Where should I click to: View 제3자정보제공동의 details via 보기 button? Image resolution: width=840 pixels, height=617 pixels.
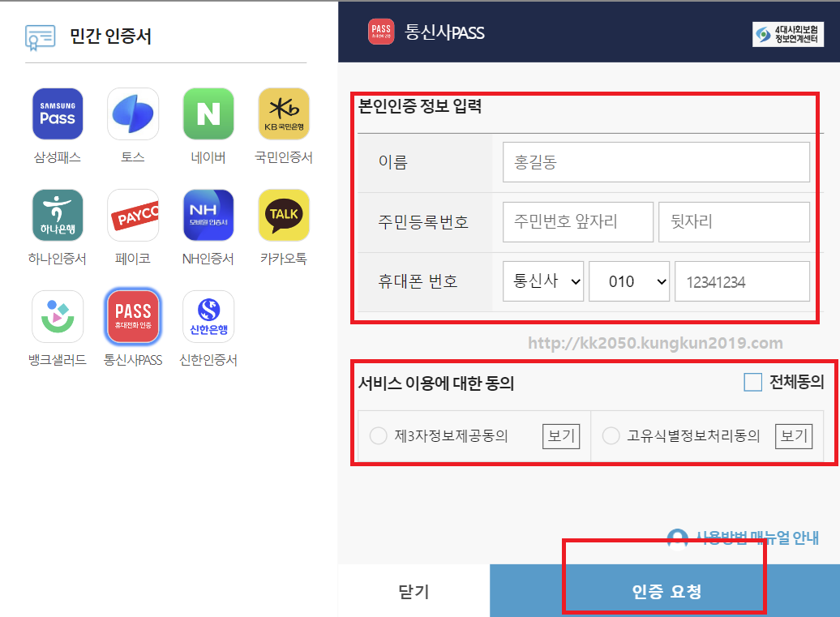coord(561,435)
